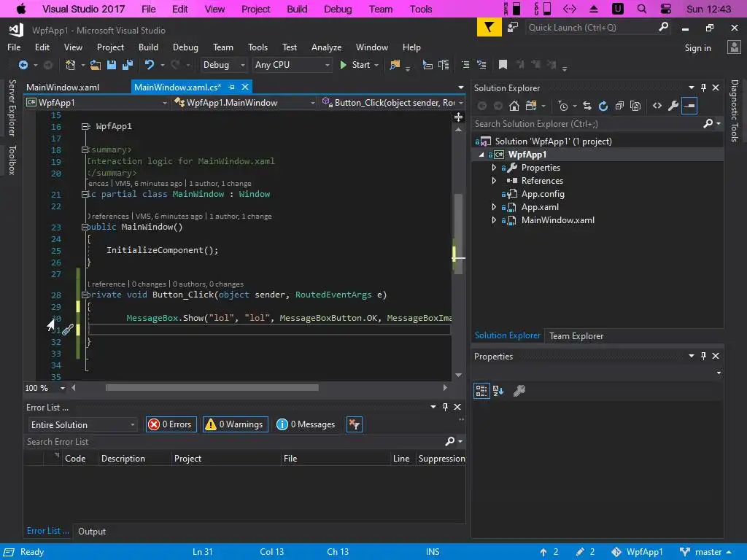Click the feedback icon beside Quick Launch
Screen dimensions: 747x560
point(513,28)
